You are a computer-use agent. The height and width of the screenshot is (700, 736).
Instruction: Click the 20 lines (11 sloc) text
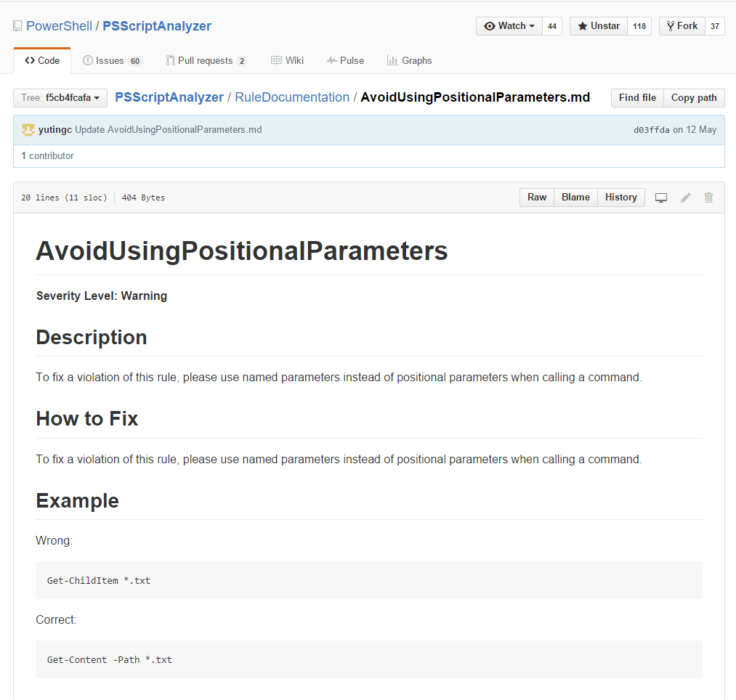pyautogui.click(x=64, y=198)
